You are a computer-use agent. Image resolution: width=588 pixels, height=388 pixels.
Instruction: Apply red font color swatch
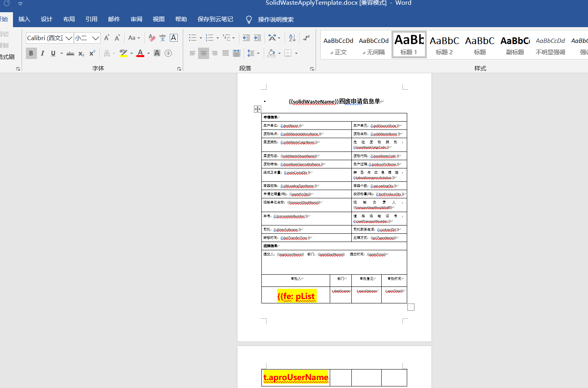pyautogui.click(x=140, y=53)
